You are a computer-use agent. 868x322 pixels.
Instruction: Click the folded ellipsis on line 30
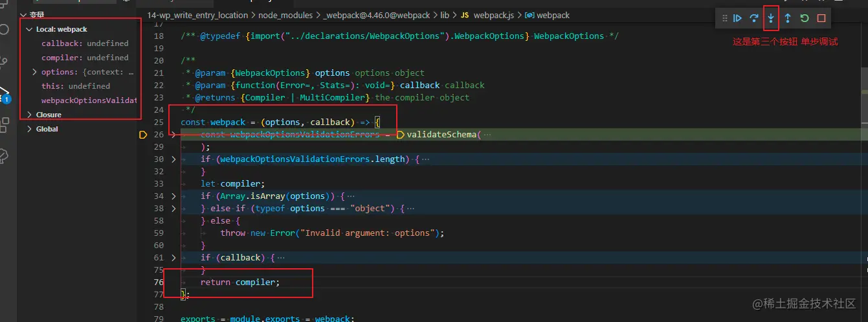pyautogui.click(x=425, y=159)
